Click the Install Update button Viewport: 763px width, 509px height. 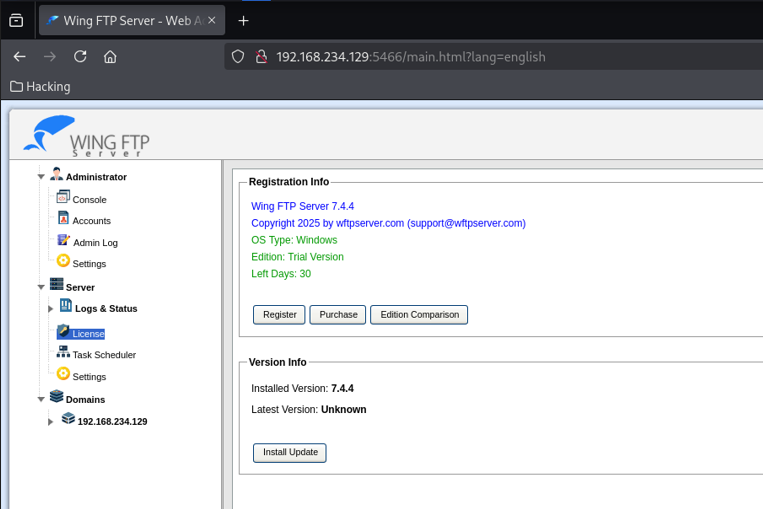tap(290, 453)
